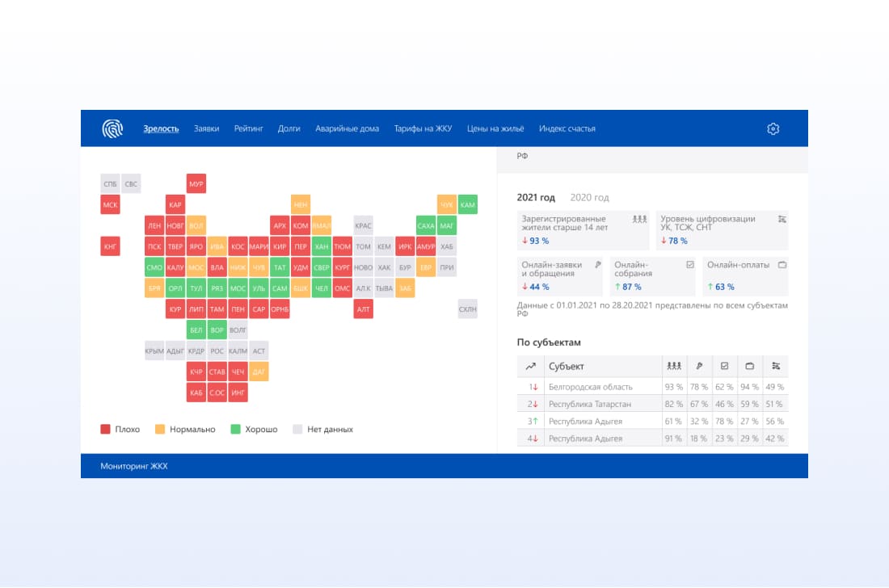
Task: Click the Онлайн-оплаты card
Action: pos(746,276)
